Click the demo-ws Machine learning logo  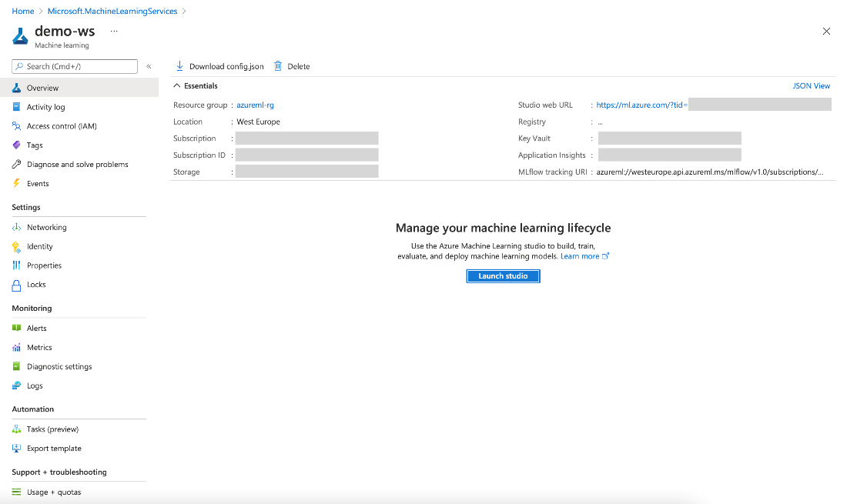click(x=20, y=36)
